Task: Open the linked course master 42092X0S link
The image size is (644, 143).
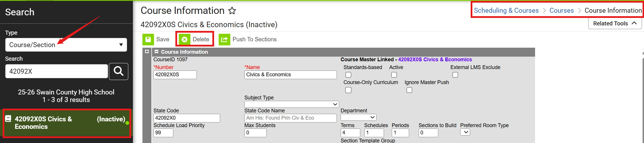Action: 435,60
